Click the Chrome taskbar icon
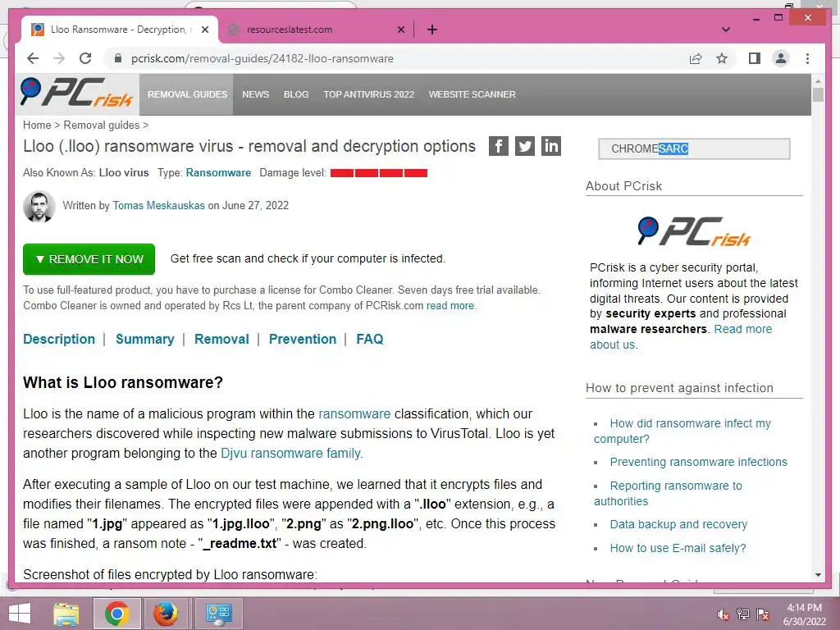 click(x=116, y=614)
